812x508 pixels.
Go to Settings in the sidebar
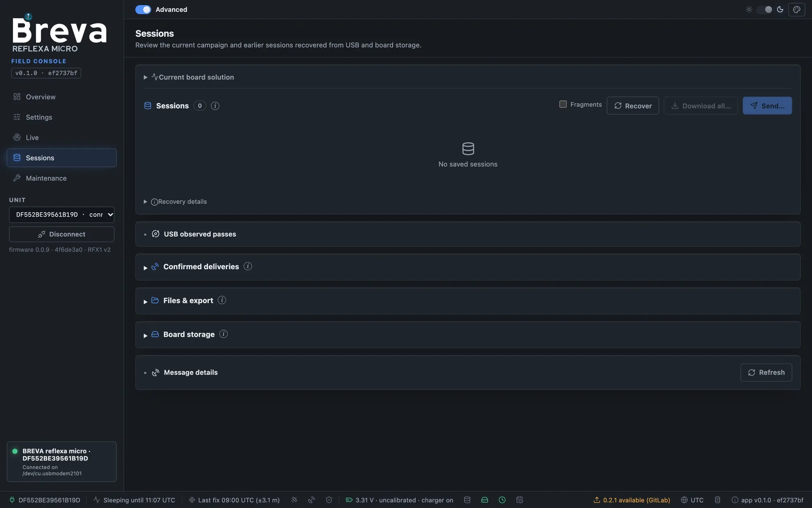pos(62,117)
